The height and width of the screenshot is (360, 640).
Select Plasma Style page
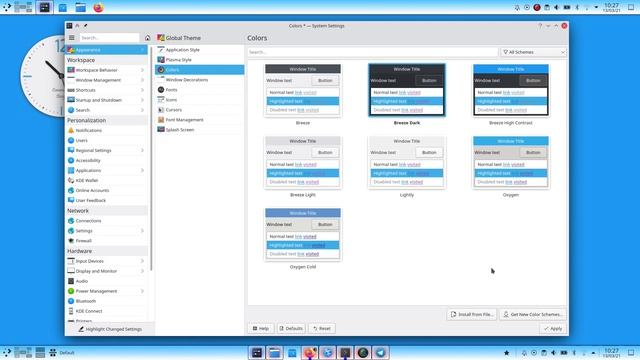(200, 60)
